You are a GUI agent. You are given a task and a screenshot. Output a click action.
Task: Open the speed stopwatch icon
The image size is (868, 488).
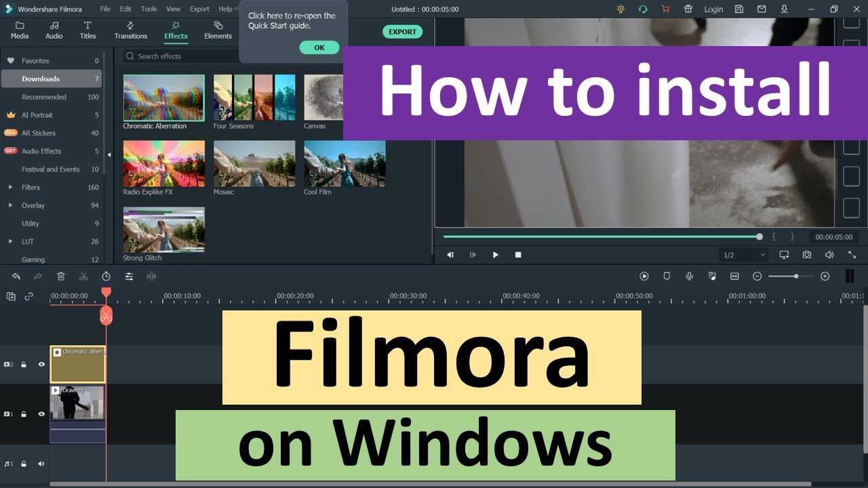[x=106, y=277]
